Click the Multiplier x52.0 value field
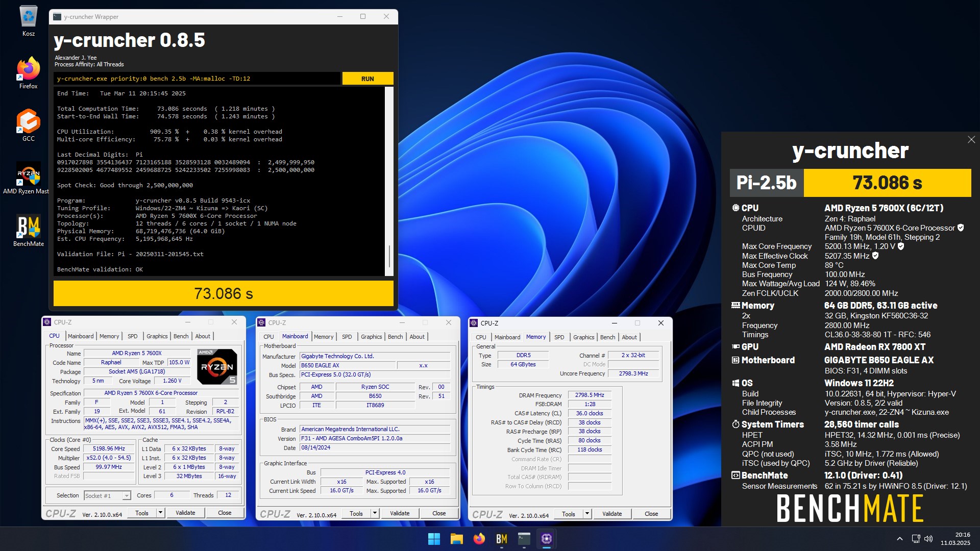Screen dimensions: 980x551 pos(109,458)
